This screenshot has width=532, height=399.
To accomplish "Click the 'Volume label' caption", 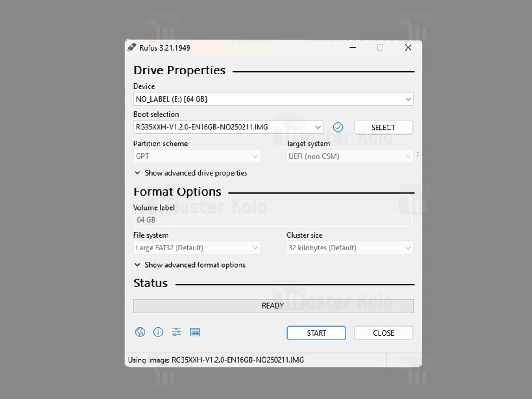I will [154, 207].
